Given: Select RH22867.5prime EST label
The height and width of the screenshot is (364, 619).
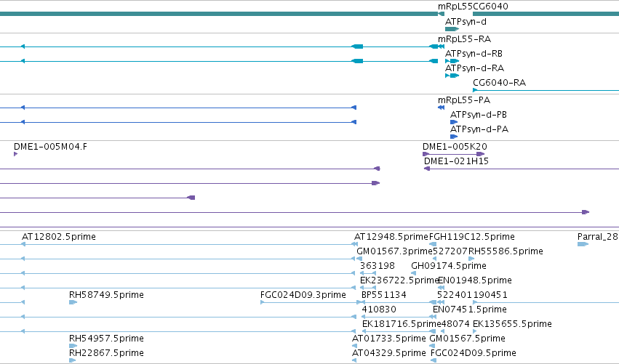Looking at the screenshot, I should (106, 353).
